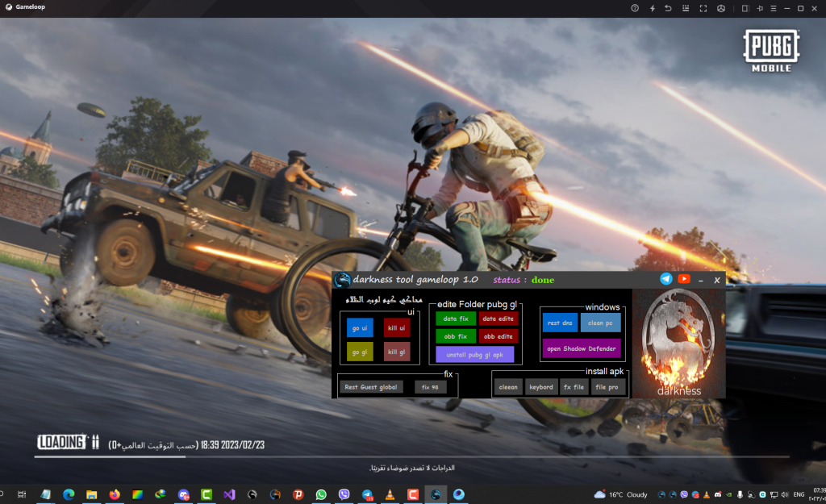The image size is (826, 504).
Task: Open the Gameloop hamburger menu
Action: pyautogui.click(x=774, y=8)
